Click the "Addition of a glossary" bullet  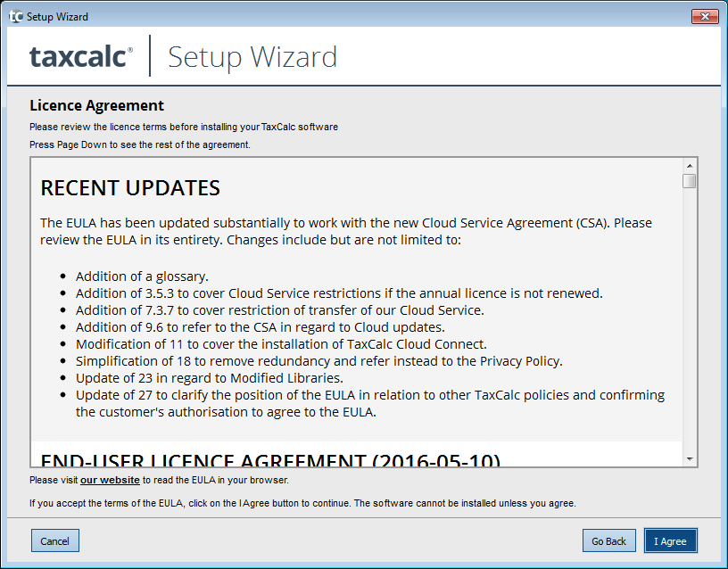click(x=142, y=276)
